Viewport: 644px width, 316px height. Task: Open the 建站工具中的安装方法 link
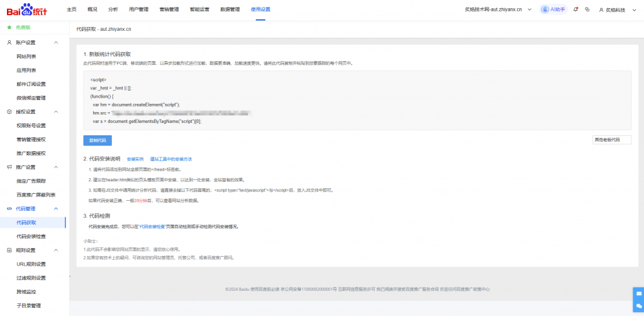tap(171, 159)
